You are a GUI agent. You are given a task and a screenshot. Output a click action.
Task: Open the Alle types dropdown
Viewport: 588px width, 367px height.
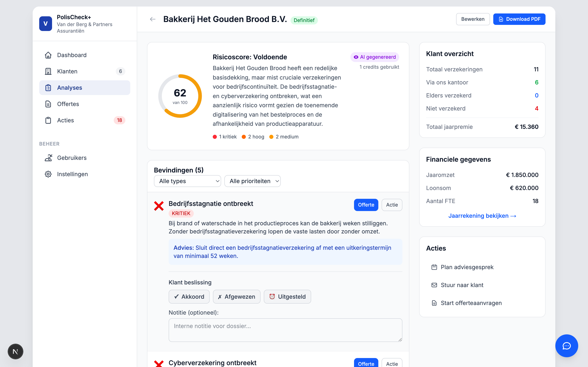187,181
